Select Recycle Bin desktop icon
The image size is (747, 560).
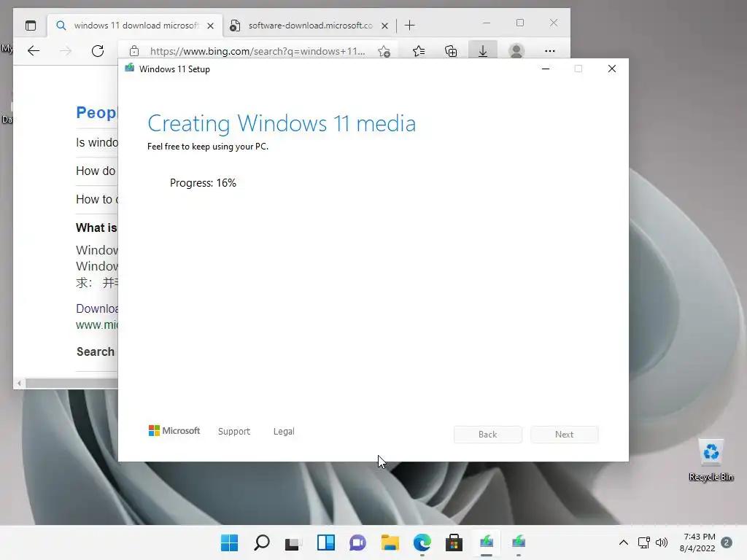click(x=711, y=461)
